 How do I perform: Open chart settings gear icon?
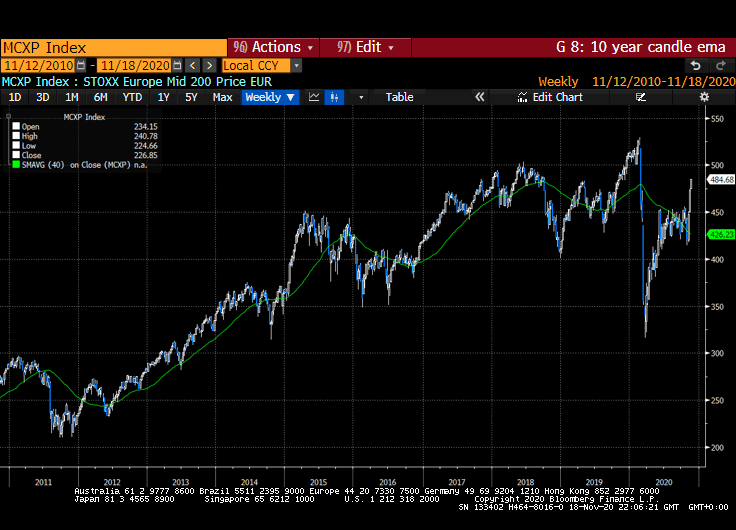(704, 97)
